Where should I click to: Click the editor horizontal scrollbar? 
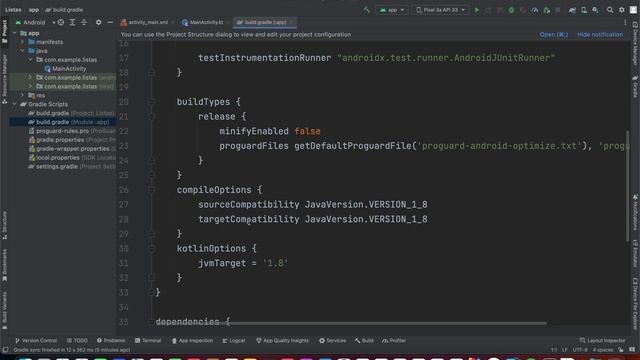click(x=387, y=323)
